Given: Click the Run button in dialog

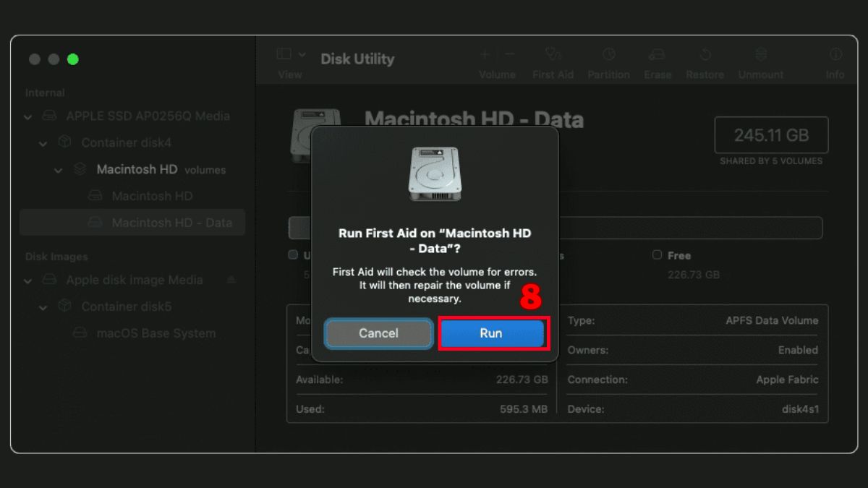Looking at the screenshot, I should point(492,333).
